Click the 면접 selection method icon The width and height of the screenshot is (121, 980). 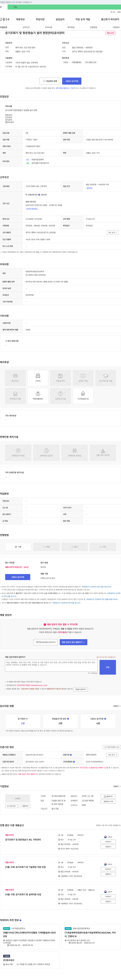46,547
